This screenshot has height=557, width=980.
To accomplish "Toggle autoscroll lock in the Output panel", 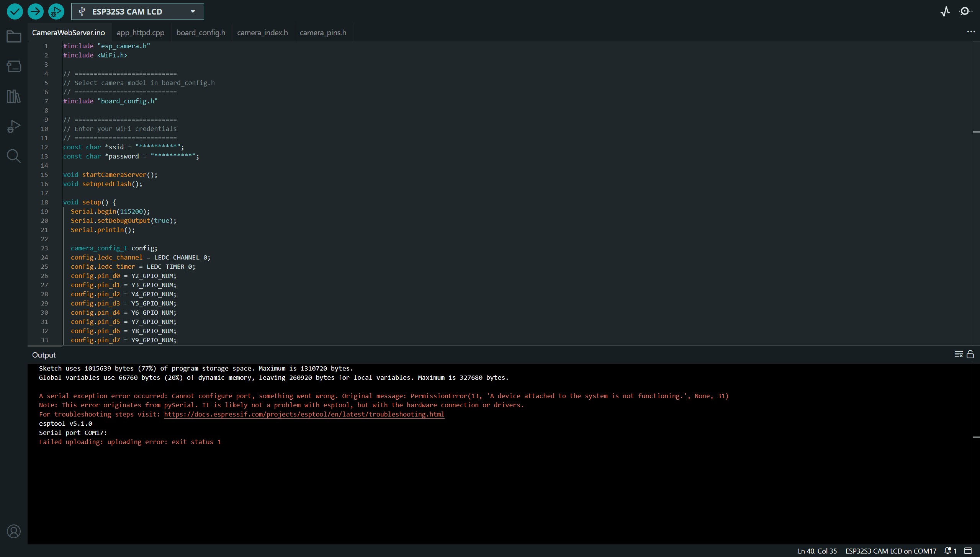I will pyautogui.click(x=970, y=354).
